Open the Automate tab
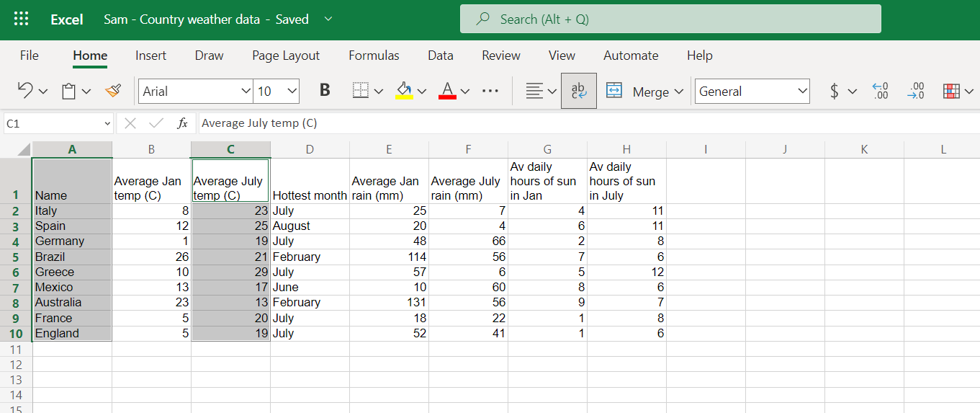This screenshot has height=413, width=980. point(631,55)
